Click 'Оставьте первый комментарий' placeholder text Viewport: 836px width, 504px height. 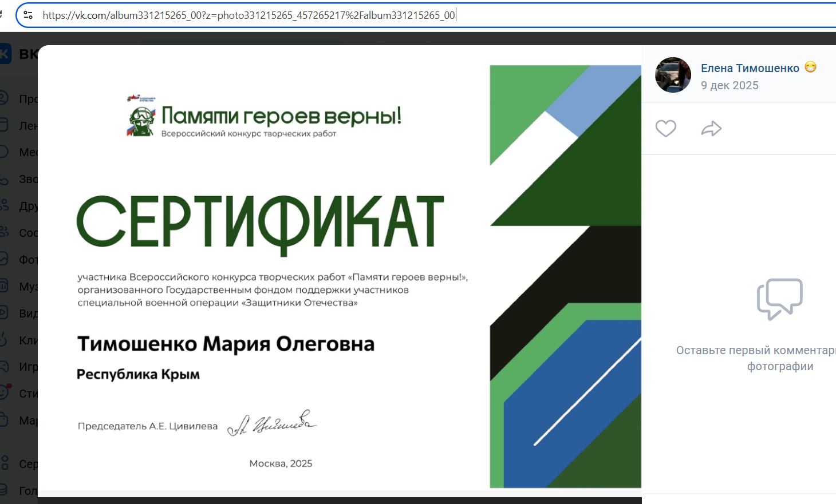(x=756, y=358)
